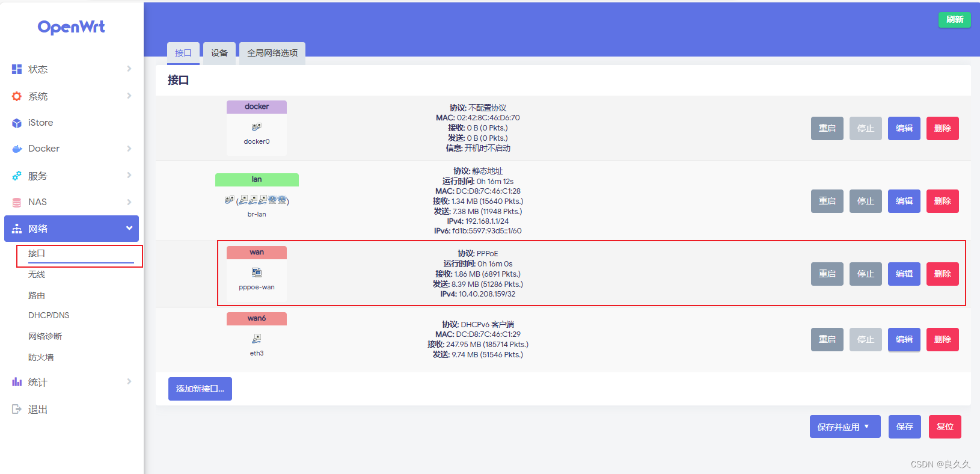Delete the docker interface
980x474 pixels.
[943, 128]
